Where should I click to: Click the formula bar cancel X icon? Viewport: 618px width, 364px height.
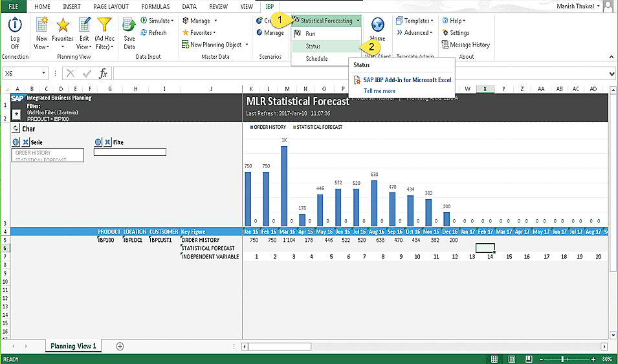(x=71, y=73)
